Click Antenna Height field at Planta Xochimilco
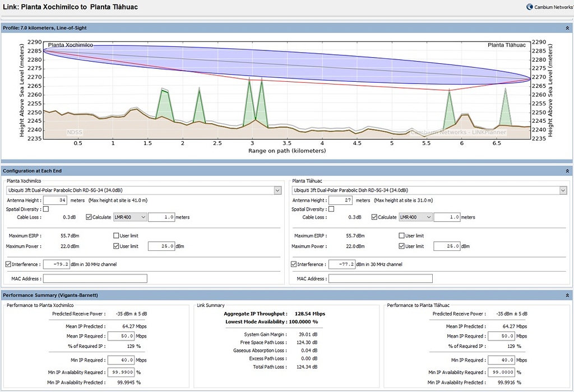 (x=55, y=200)
